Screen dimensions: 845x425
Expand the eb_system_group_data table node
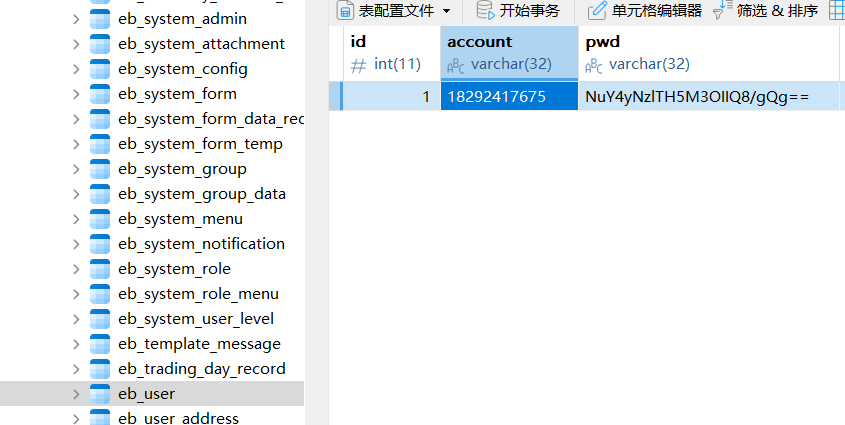(x=76, y=194)
